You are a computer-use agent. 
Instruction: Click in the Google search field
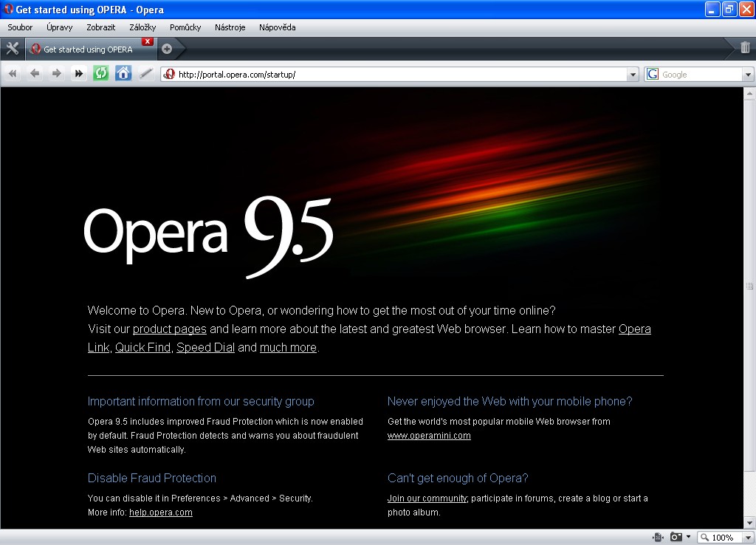(701, 75)
